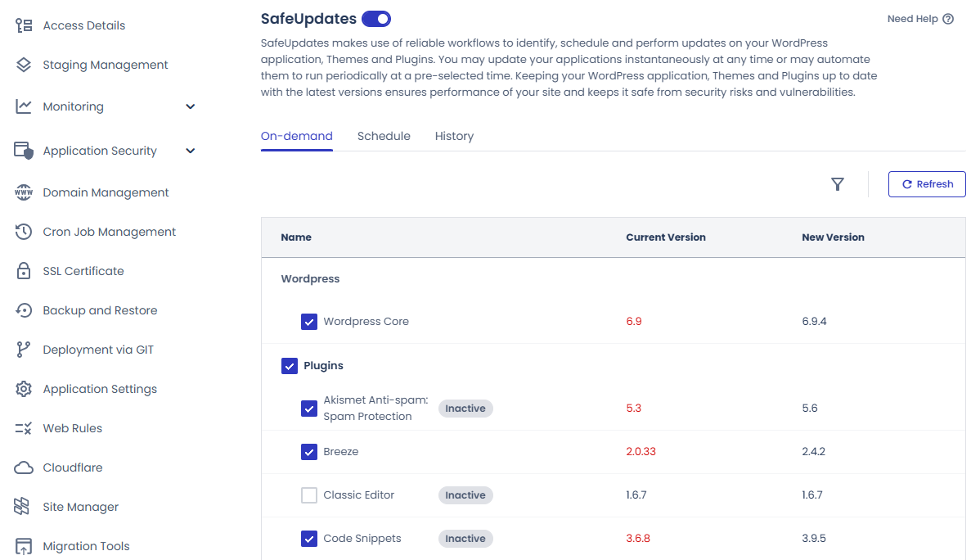980x560 pixels.
Task: Click the Application Settings gear icon
Action: (x=24, y=389)
